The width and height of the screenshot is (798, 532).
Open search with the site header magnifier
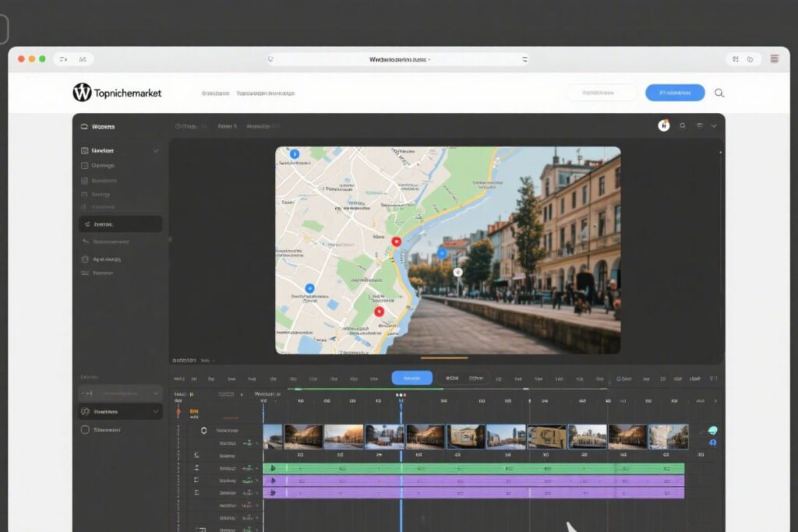click(719, 93)
